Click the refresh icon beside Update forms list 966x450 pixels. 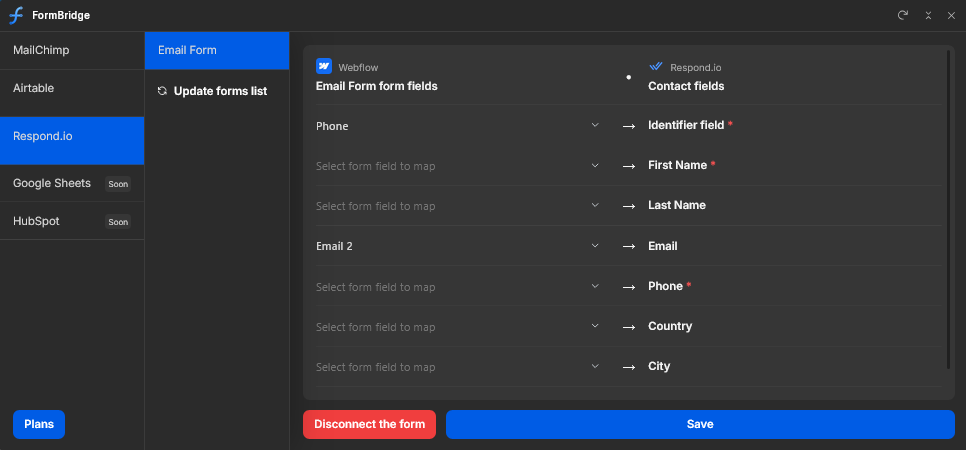tap(163, 91)
